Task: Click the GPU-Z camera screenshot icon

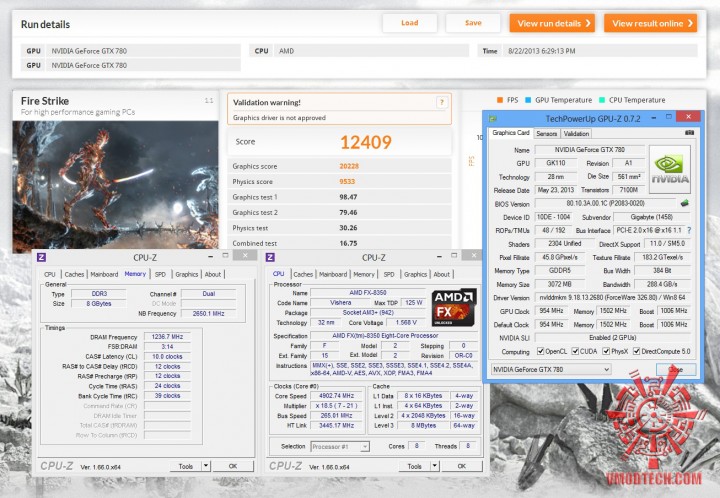Action: [x=689, y=133]
